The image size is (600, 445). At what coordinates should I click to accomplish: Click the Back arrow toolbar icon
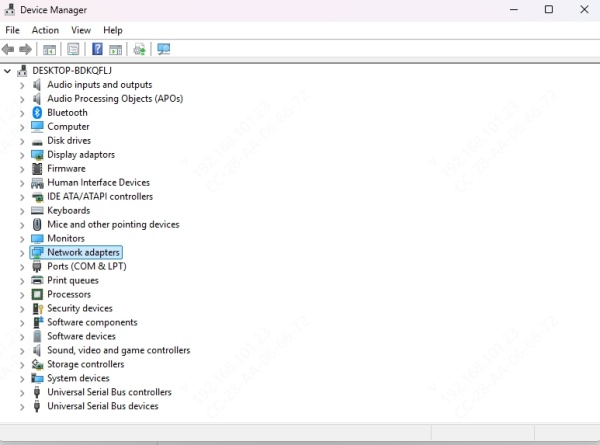[8, 49]
